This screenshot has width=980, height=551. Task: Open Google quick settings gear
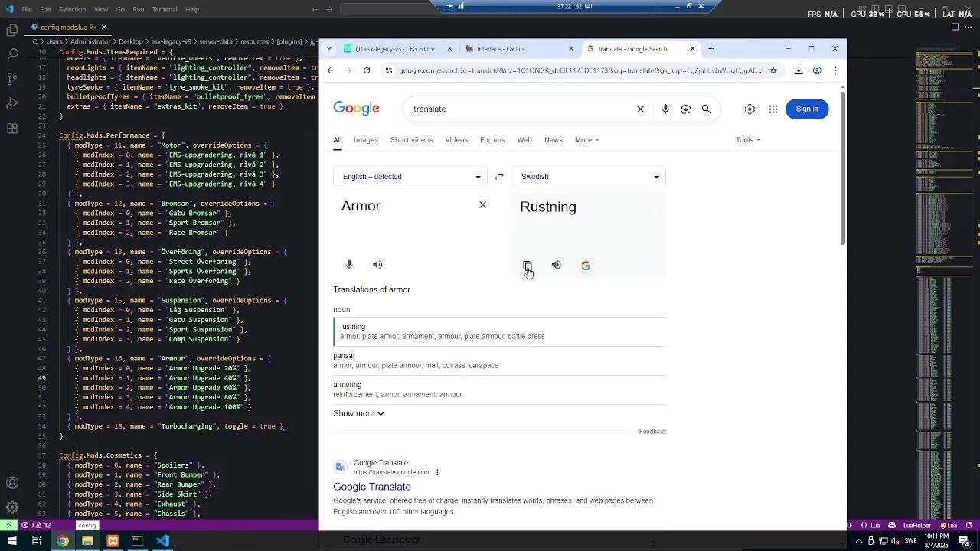tap(750, 109)
